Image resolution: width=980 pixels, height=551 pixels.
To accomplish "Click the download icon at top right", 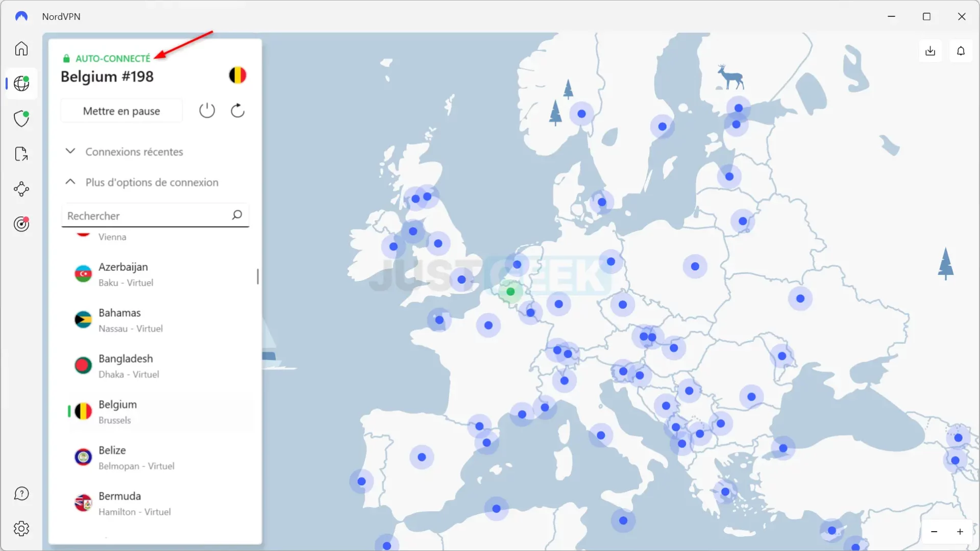I will coord(930,51).
